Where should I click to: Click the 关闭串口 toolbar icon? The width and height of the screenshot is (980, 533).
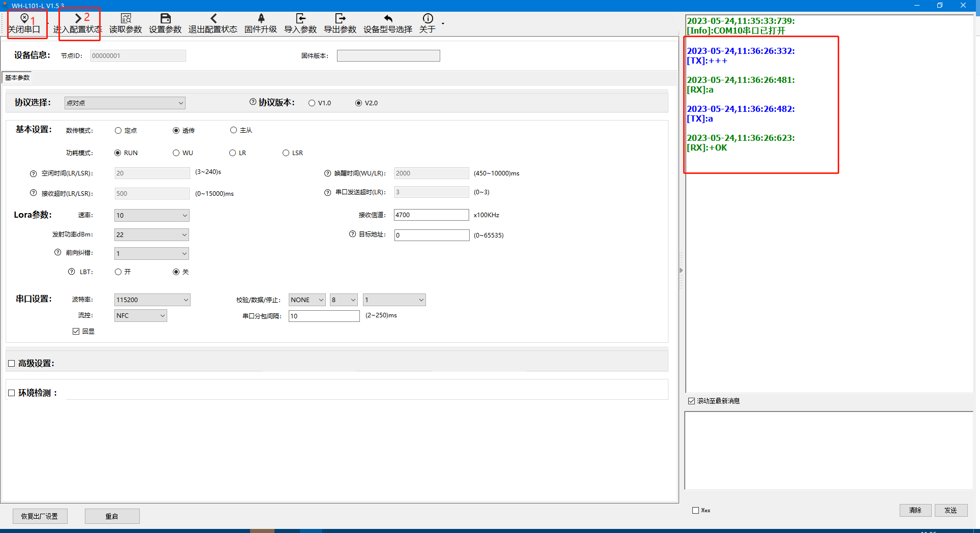pos(24,19)
